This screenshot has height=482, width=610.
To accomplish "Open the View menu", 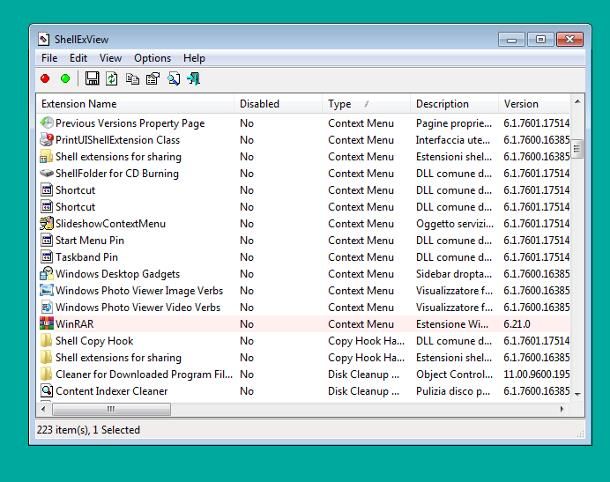I will point(110,58).
